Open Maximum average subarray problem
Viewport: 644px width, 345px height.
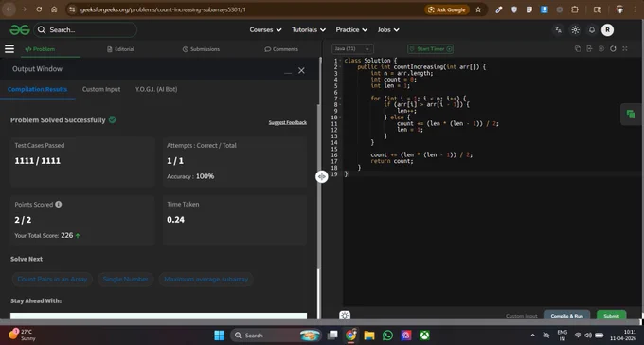pos(206,279)
